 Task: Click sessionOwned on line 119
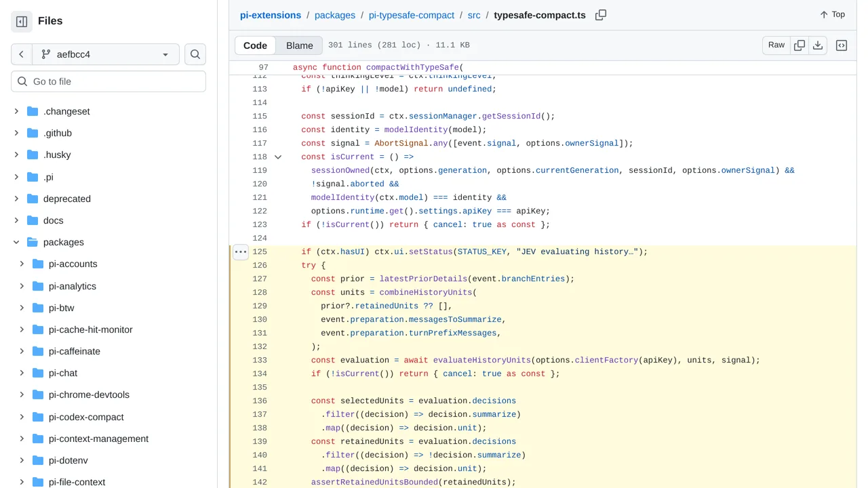tap(340, 170)
